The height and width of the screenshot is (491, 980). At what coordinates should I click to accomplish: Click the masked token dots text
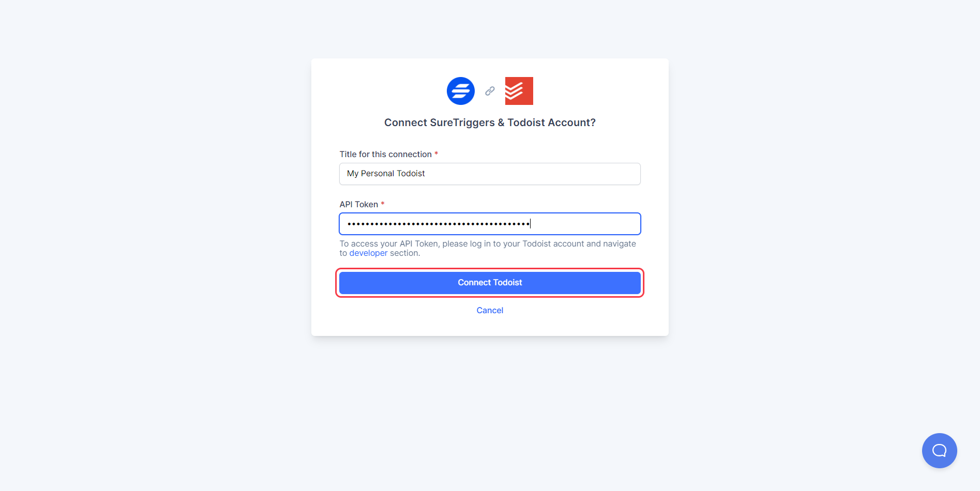point(439,223)
